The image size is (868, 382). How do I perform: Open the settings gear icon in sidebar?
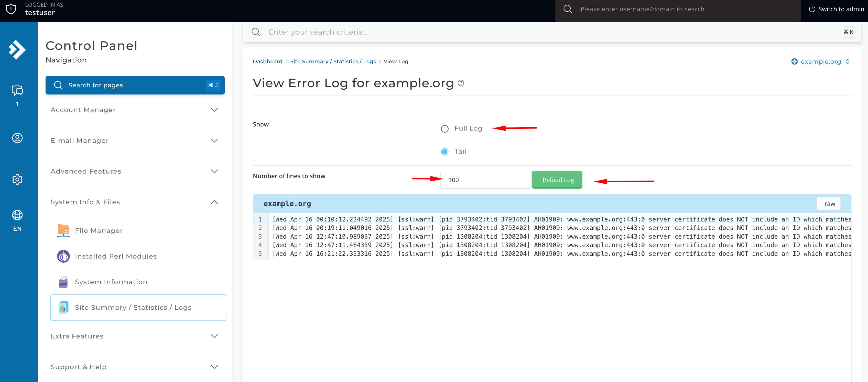[17, 179]
